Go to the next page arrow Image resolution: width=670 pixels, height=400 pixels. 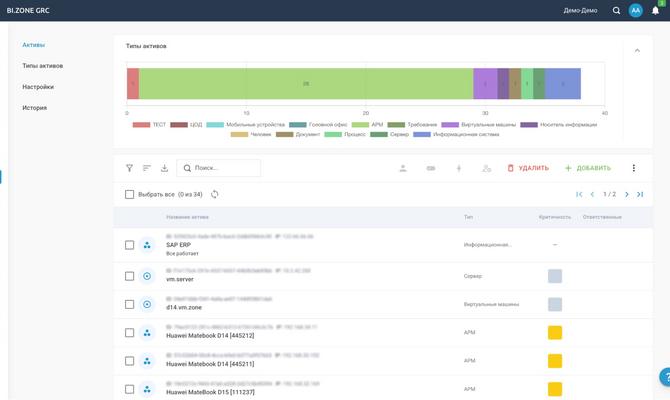click(627, 194)
